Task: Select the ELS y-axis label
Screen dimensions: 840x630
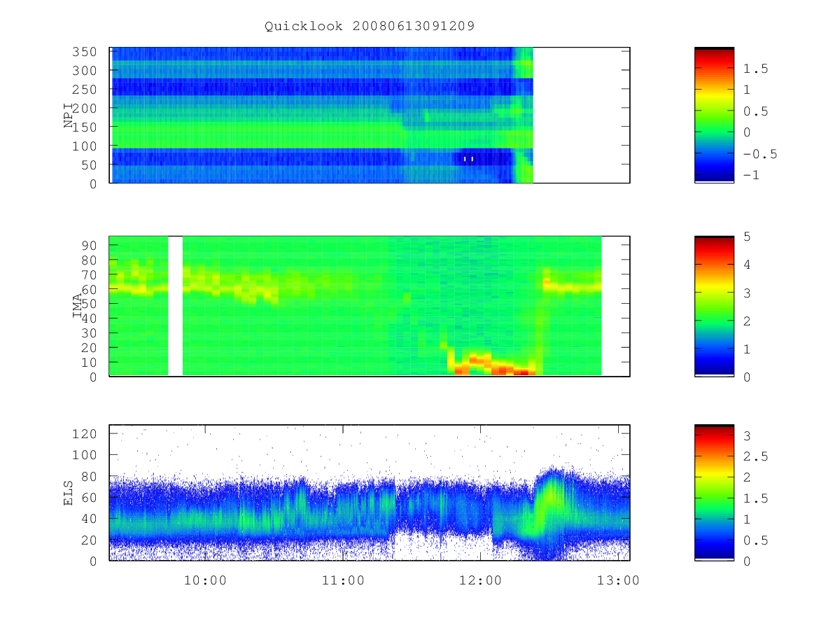Action: point(69,493)
